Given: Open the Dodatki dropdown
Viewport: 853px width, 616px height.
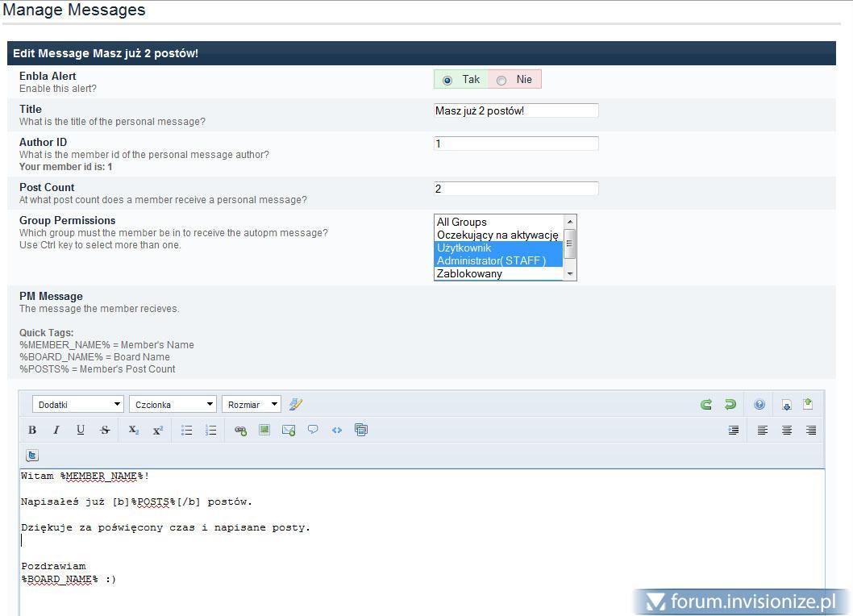Looking at the screenshot, I should point(78,405).
